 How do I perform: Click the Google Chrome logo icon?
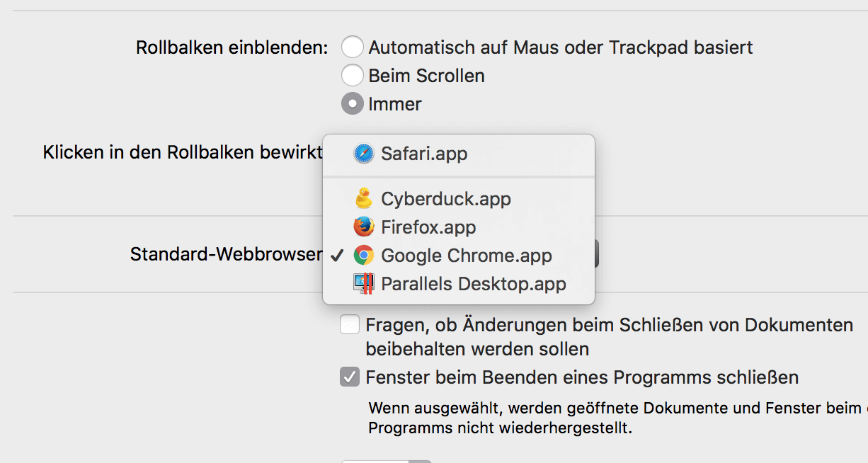[364, 255]
